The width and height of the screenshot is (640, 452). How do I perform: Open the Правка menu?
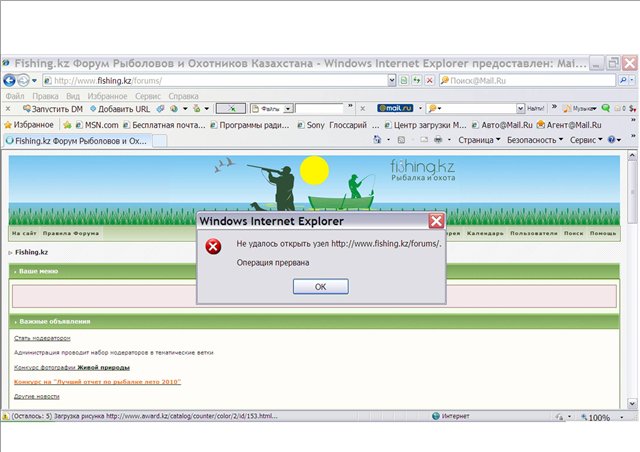coord(45,96)
